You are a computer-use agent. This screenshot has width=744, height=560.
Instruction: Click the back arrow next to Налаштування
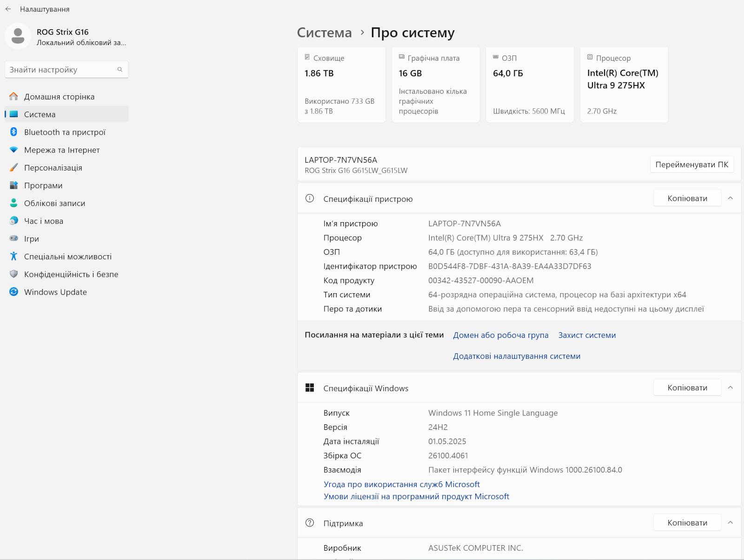point(8,9)
